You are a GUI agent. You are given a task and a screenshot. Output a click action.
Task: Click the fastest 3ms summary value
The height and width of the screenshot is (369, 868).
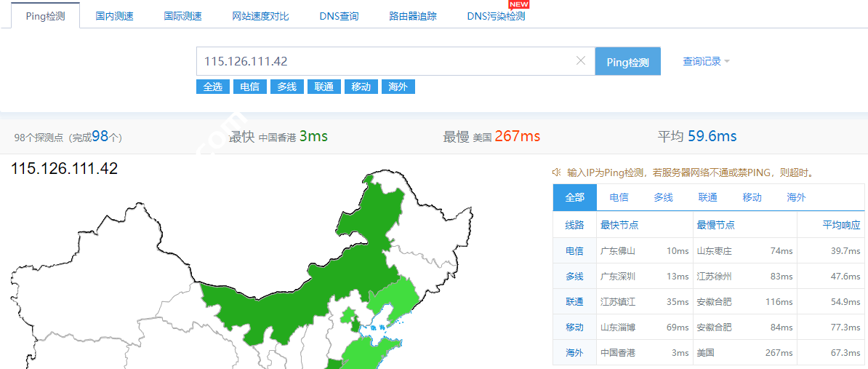pyautogui.click(x=313, y=136)
